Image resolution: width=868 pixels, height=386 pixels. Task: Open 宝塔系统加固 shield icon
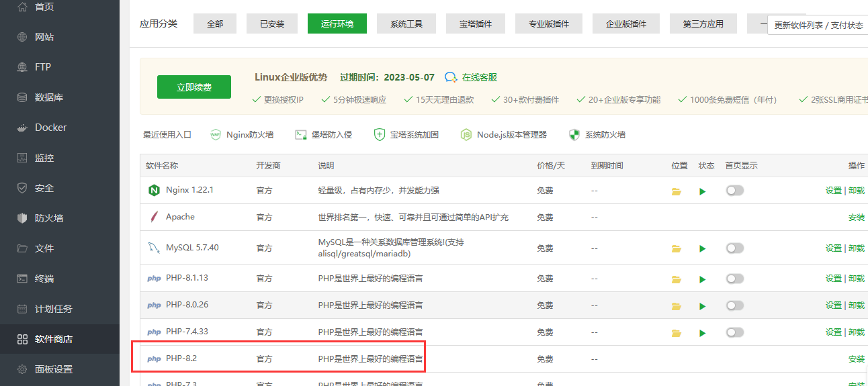click(380, 134)
